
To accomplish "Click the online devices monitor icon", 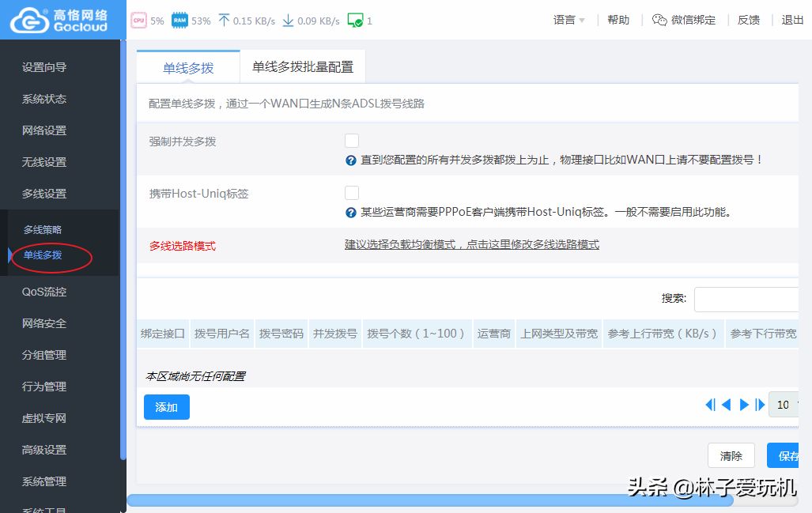I will coord(355,21).
